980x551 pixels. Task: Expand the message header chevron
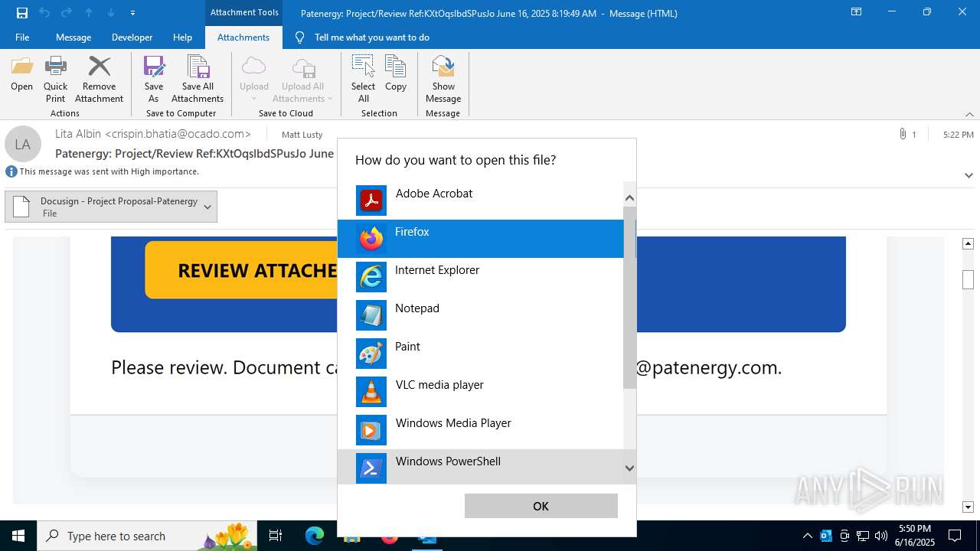[969, 175]
